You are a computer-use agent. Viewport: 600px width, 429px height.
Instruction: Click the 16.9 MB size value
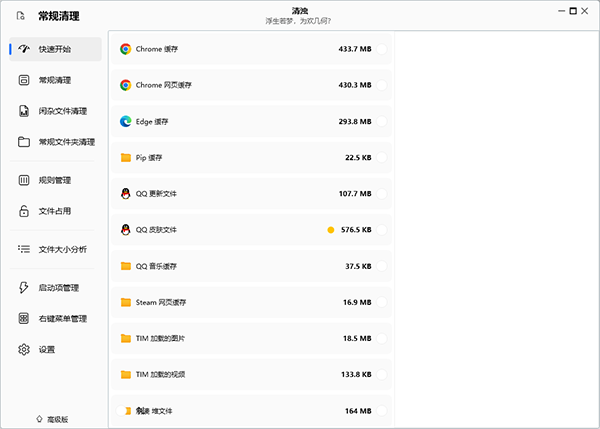[x=357, y=302]
